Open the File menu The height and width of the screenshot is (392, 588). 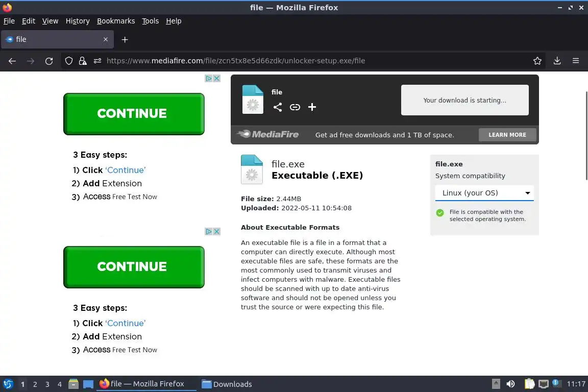tap(9, 21)
